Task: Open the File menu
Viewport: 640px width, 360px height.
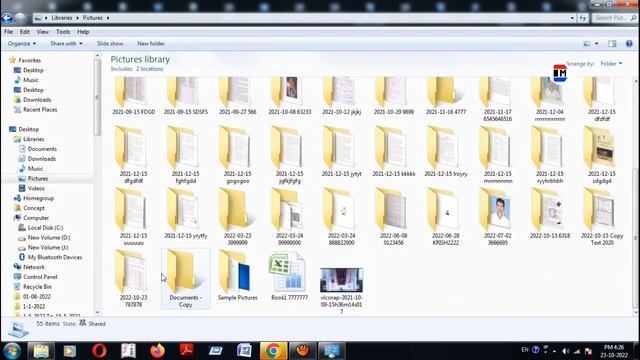Action: click(8, 31)
